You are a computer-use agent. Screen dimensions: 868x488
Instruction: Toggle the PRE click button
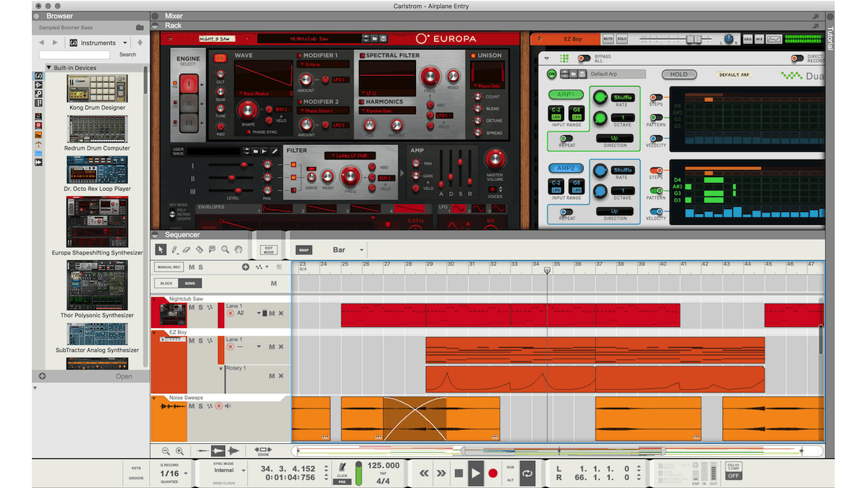342,480
